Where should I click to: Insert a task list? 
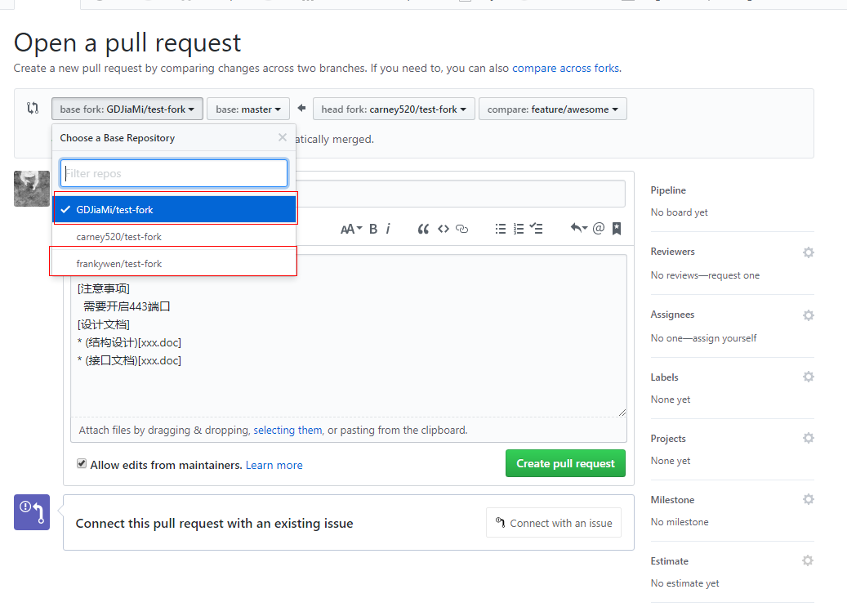tap(536, 229)
